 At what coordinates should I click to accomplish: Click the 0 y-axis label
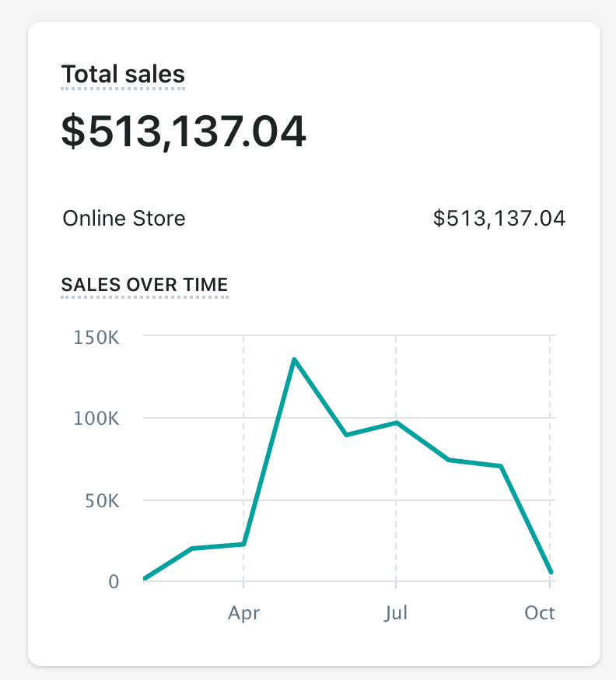(114, 582)
